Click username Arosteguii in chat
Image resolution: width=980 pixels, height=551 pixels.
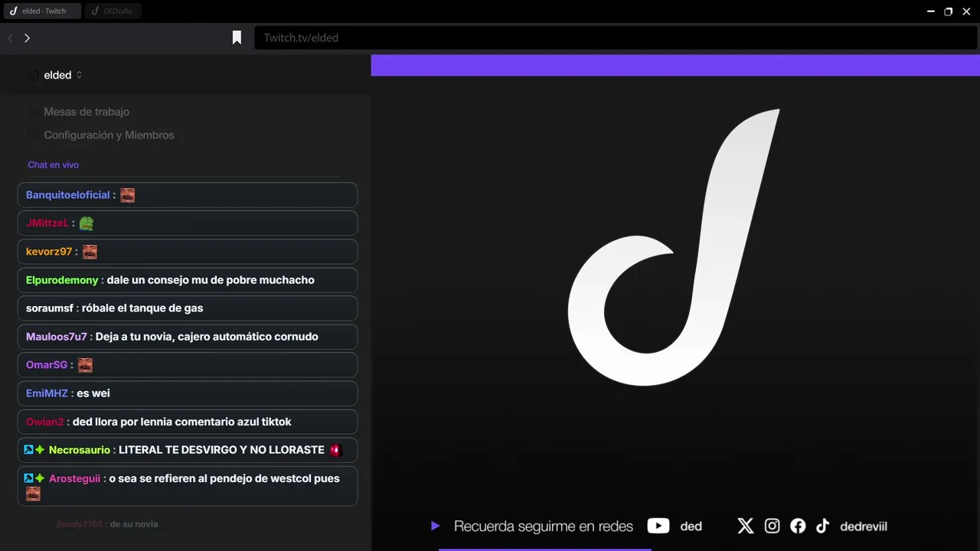(75, 478)
